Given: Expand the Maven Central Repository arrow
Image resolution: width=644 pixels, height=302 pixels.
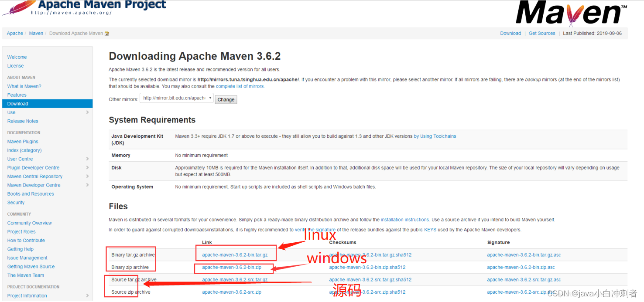Looking at the screenshot, I should click(x=87, y=176).
